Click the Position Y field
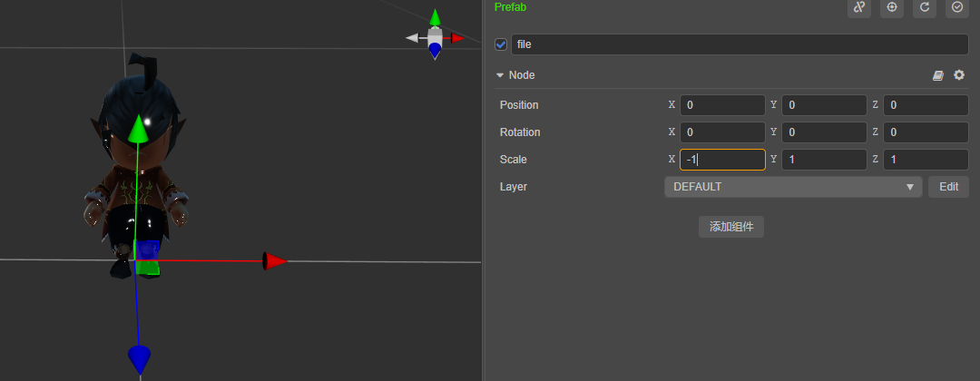 click(x=824, y=105)
